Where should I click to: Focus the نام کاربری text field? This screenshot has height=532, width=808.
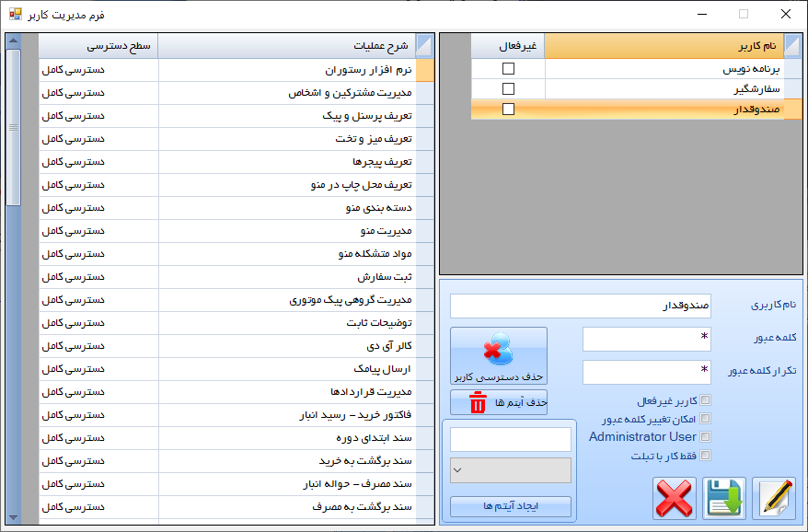(582, 306)
